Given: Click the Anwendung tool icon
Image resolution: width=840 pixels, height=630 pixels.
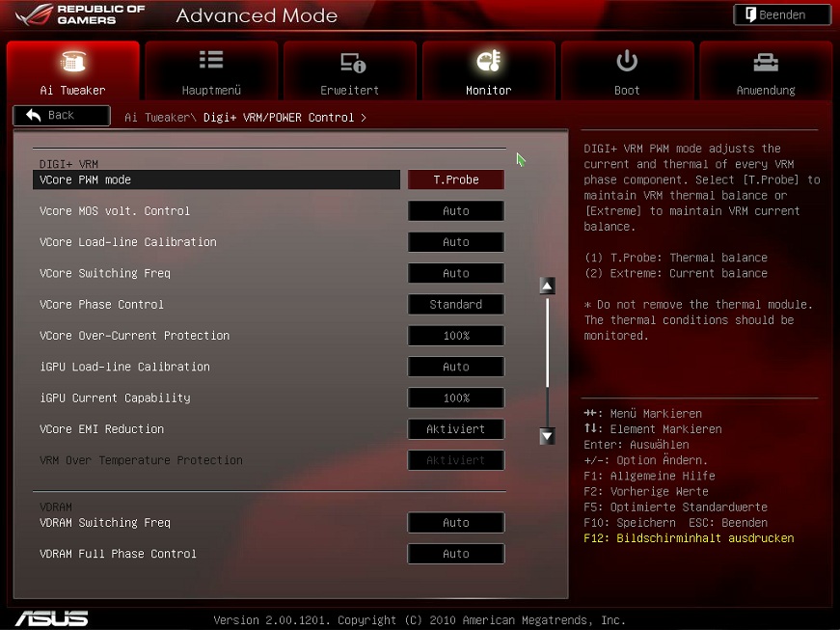Looking at the screenshot, I should (x=766, y=63).
